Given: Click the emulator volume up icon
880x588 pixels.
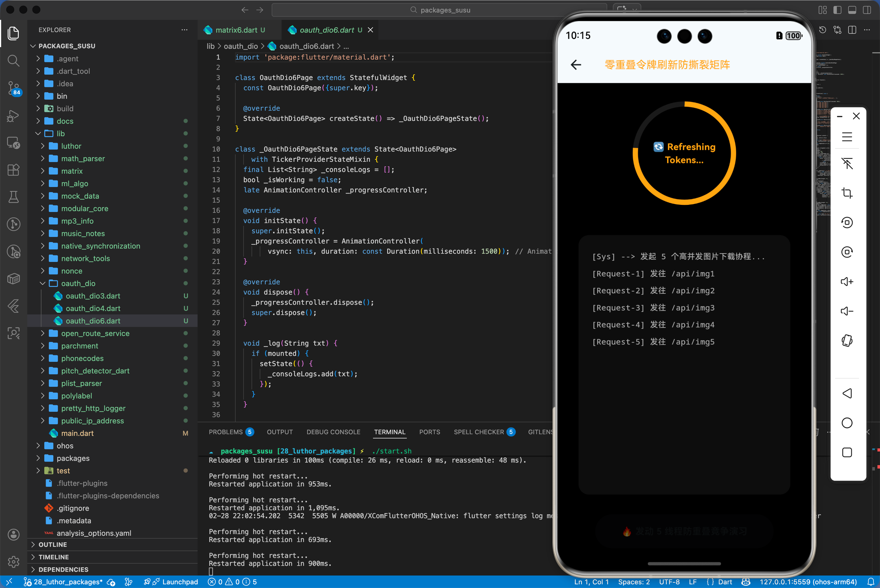Looking at the screenshot, I should click(847, 282).
